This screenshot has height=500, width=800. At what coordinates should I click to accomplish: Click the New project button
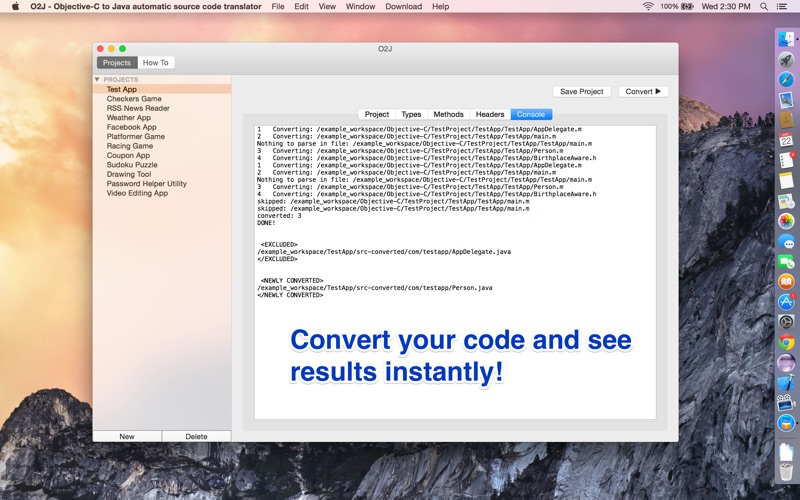[x=127, y=436]
